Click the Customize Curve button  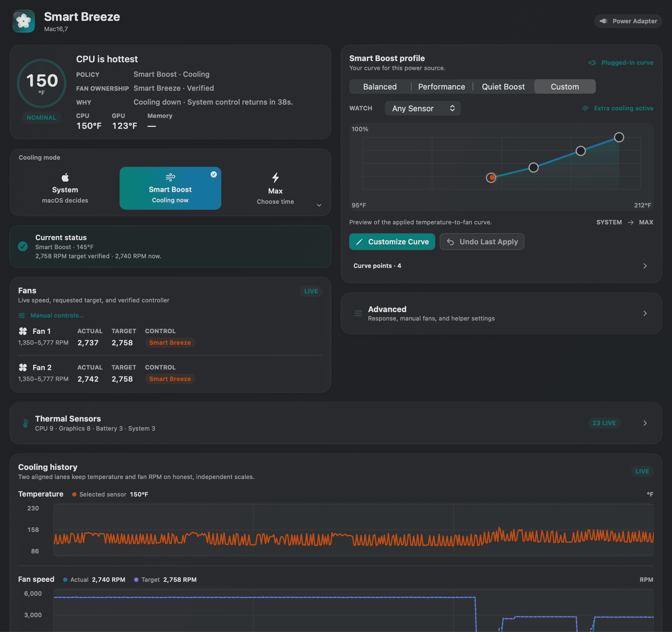click(x=392, y=242)
